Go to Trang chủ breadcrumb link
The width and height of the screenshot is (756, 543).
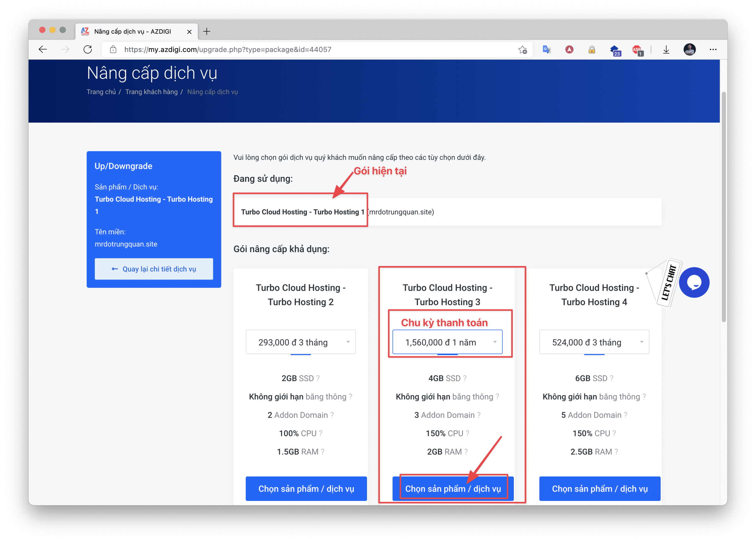pyautogui.click(x=101, y=92)
